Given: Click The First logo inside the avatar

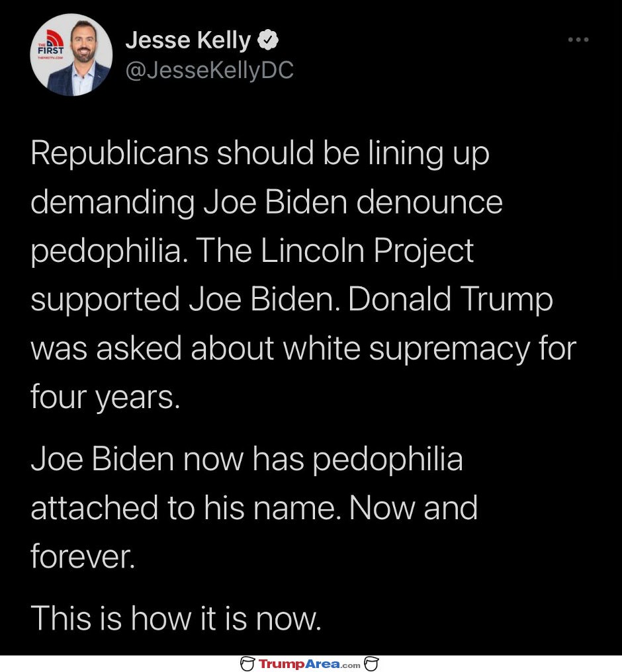Looking at the screenshot, I should pos(50,45).
